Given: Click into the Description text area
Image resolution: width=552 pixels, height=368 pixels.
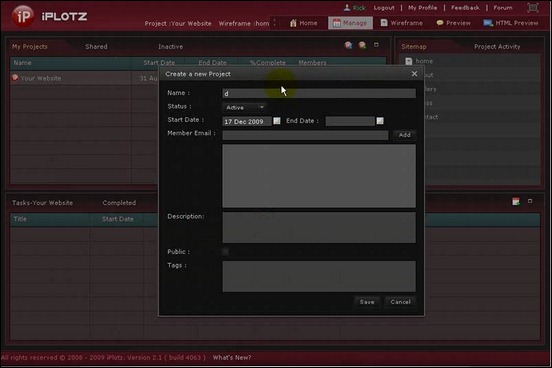Looking at the screenshot, I should click(319, 227).
